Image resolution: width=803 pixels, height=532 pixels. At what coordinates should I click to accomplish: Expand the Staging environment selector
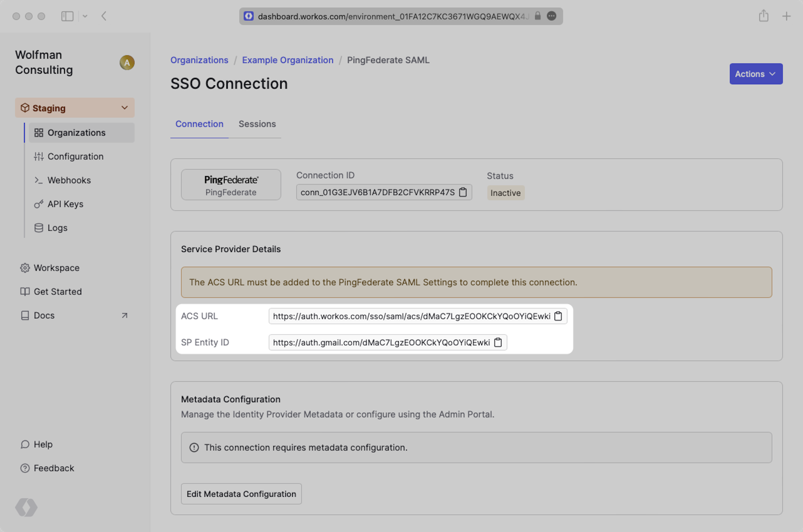75,108
